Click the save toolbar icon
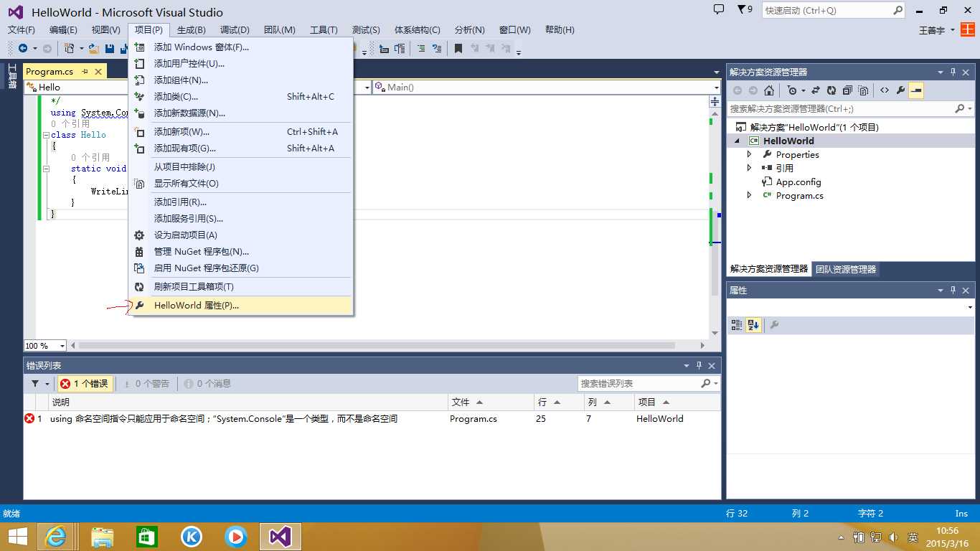The image size is (980, 551). (x=110, y=49)
